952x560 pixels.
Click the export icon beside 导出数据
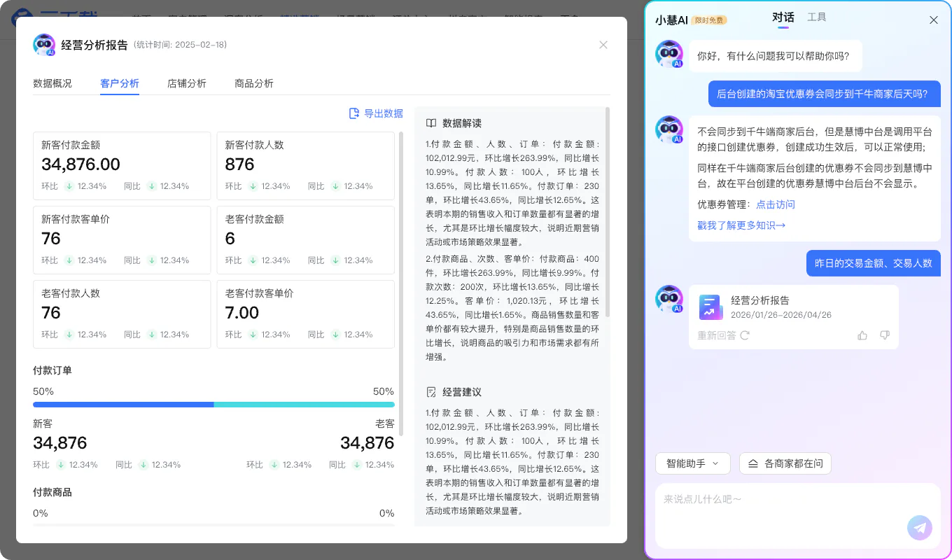click(x=354, y=113)
